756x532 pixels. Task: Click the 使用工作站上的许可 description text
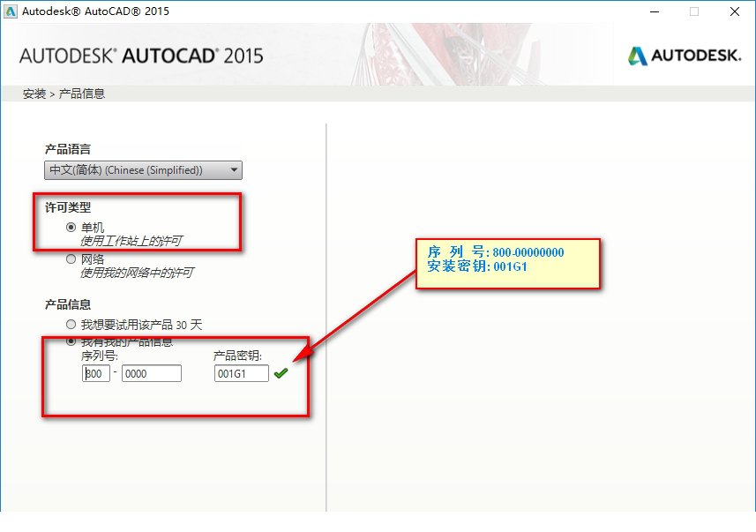(x=131, y=241)
